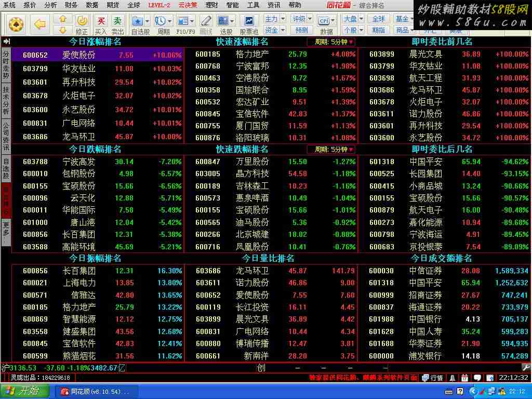Select 600599 熊猫烟花 in 今日振幅排名

[x=98, y=356]
